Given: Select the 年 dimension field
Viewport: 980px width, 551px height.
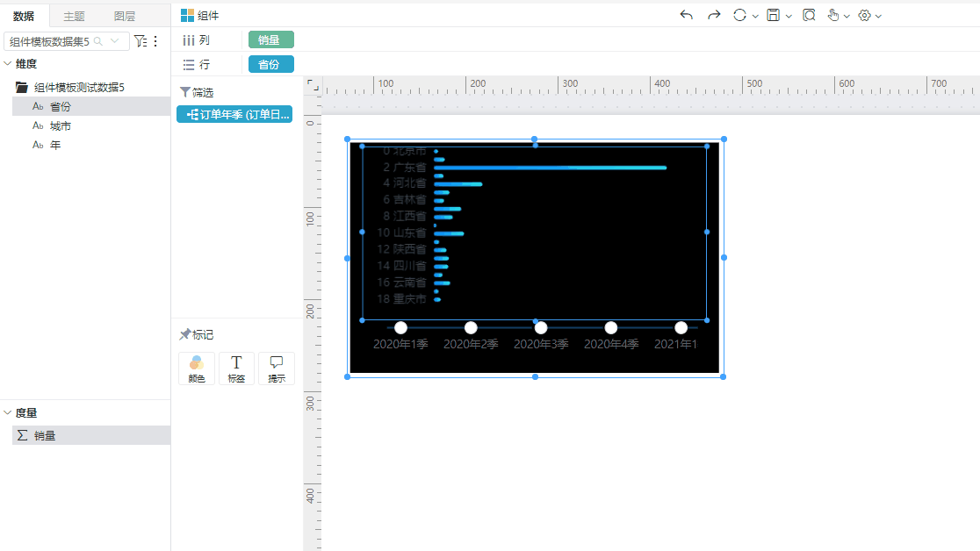Looking at the screenshot, I should tap(91, 145).
